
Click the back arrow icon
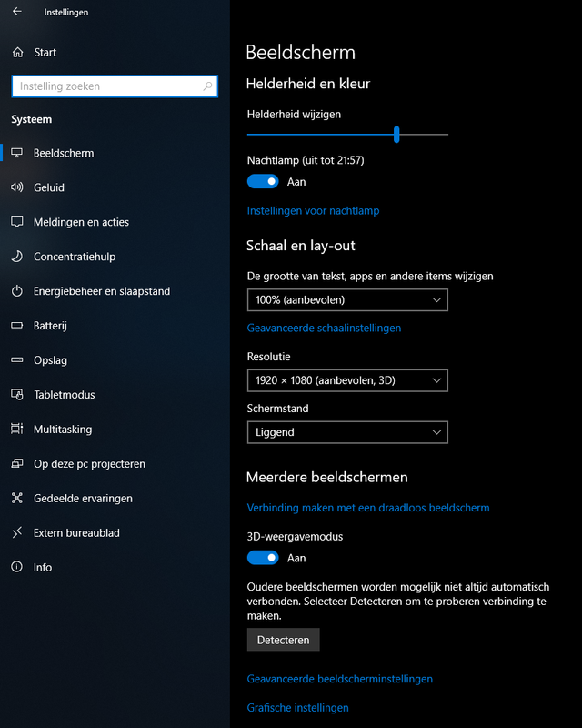17,11
